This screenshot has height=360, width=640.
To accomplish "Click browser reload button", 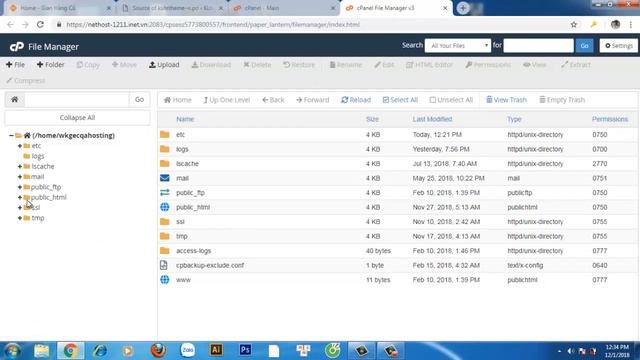I will [40, 24].
